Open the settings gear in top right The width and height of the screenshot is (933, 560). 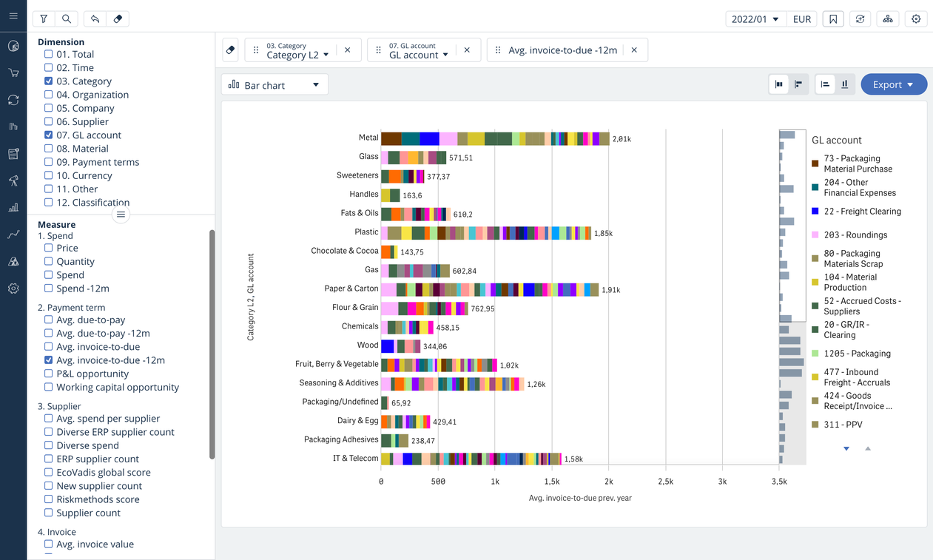(916, 19)
